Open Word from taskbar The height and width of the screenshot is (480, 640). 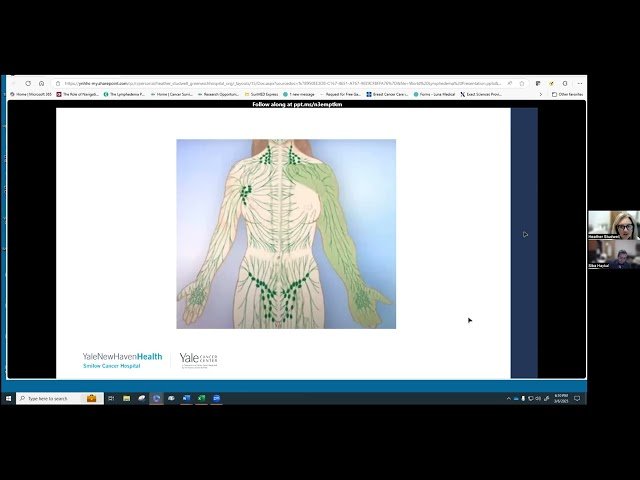[x=187, y=398]
